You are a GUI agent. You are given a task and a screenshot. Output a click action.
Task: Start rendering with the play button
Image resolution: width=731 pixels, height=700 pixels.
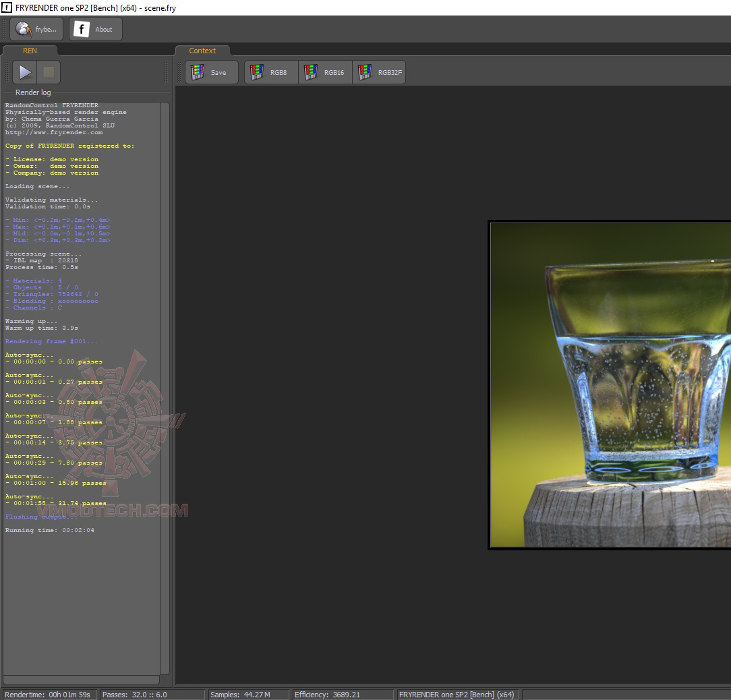click(x=25, y=72)
